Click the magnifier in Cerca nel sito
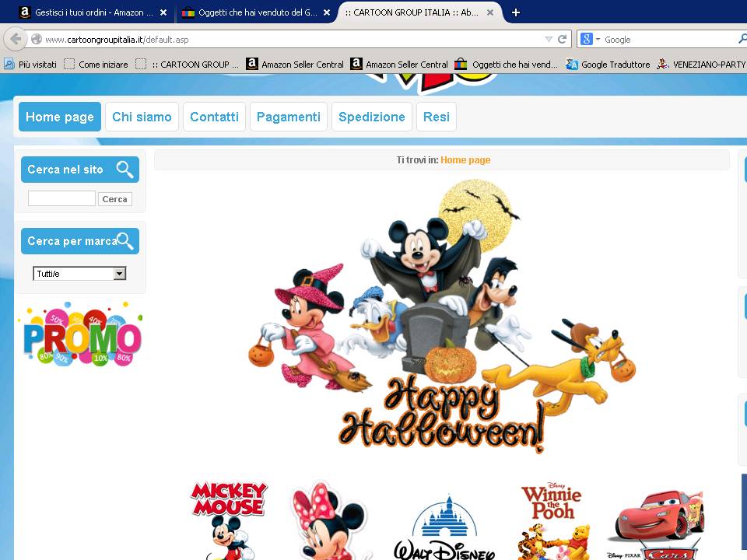The image size is (747, 560). point(124,169)
